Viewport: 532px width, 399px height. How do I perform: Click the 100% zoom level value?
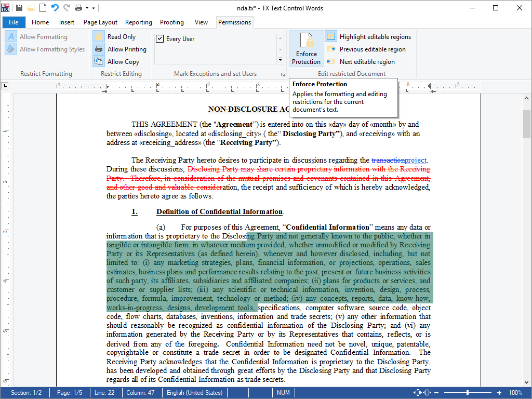pyautogui.click(x=515, y=393)
